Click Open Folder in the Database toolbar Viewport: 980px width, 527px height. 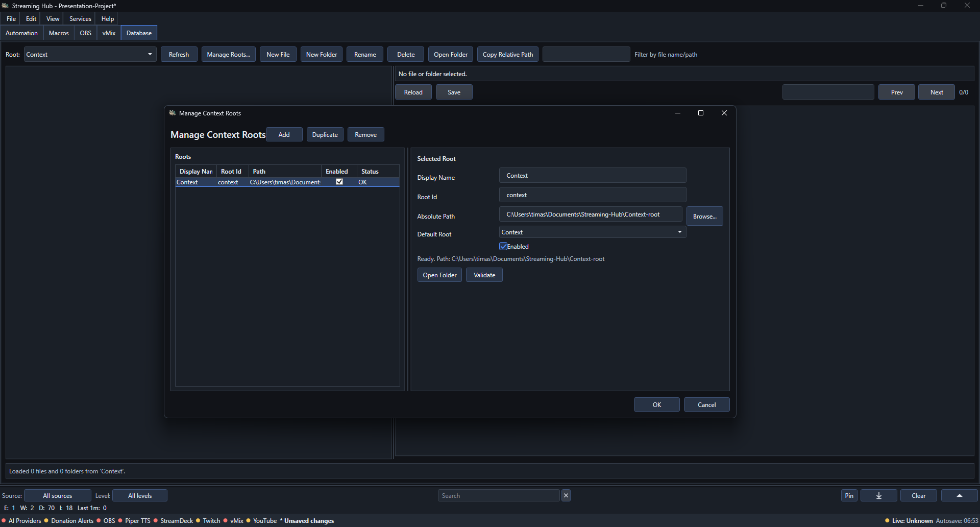click(x=451, y=54)
